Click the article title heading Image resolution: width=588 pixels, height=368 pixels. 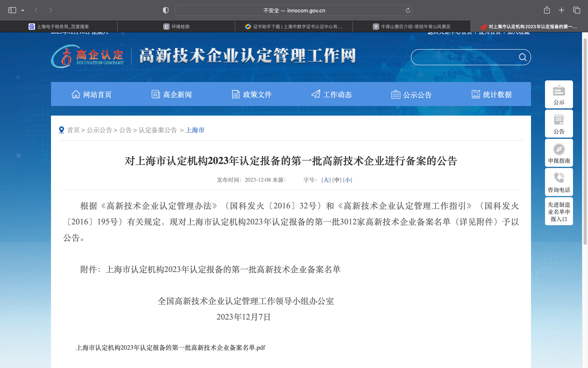pos(291,161)
